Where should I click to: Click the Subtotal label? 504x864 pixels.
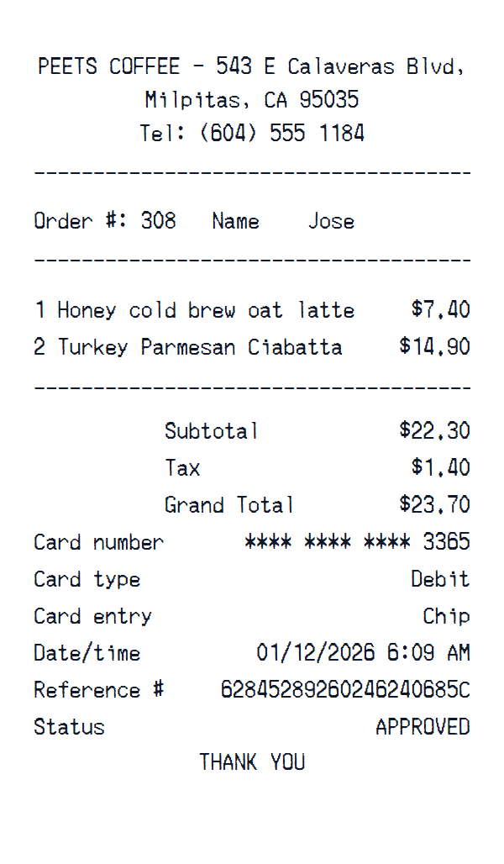pos(211,431)
